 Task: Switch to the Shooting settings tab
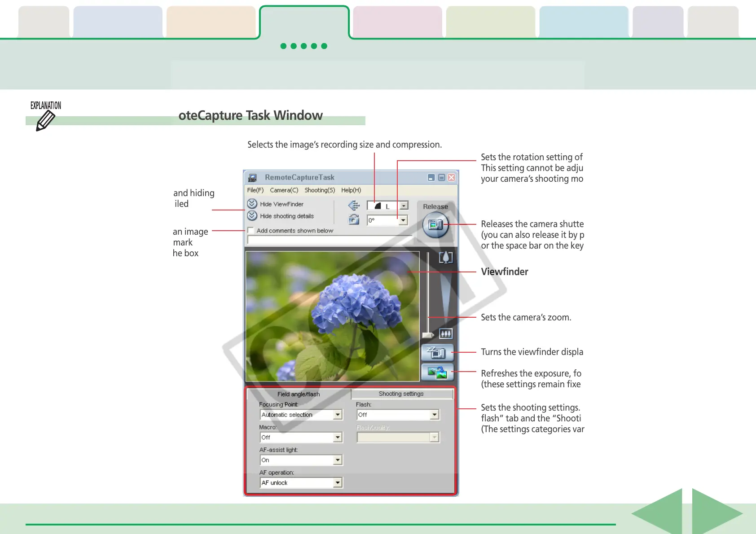(x=401, y=394)
